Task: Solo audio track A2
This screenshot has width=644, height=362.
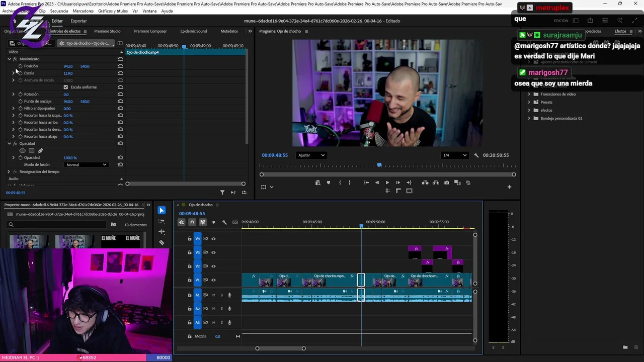Action: coord(221,309)
